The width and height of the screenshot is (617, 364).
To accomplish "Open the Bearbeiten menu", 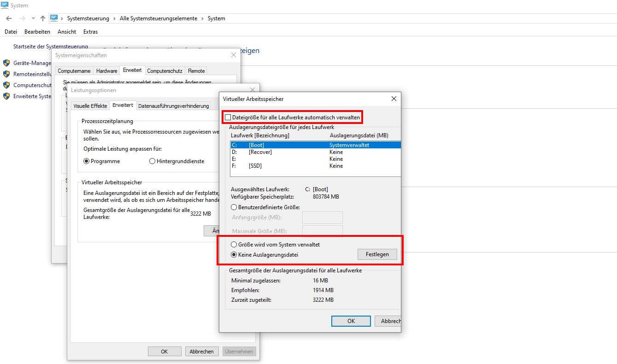I will 37,32.
